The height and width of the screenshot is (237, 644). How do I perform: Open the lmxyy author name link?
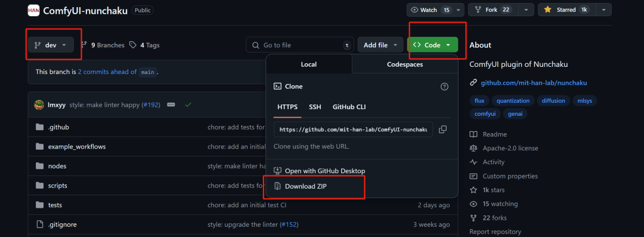(x=57, y=105)
